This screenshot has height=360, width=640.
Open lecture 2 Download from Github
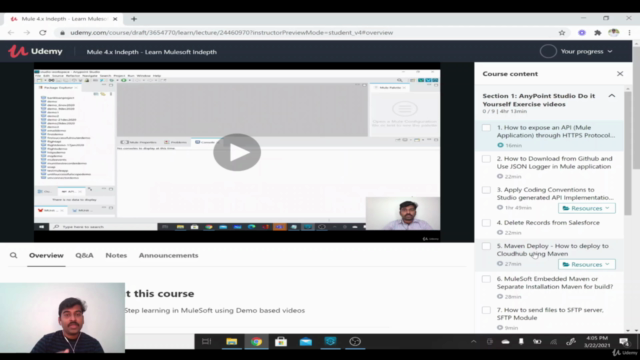pos(554,162)
